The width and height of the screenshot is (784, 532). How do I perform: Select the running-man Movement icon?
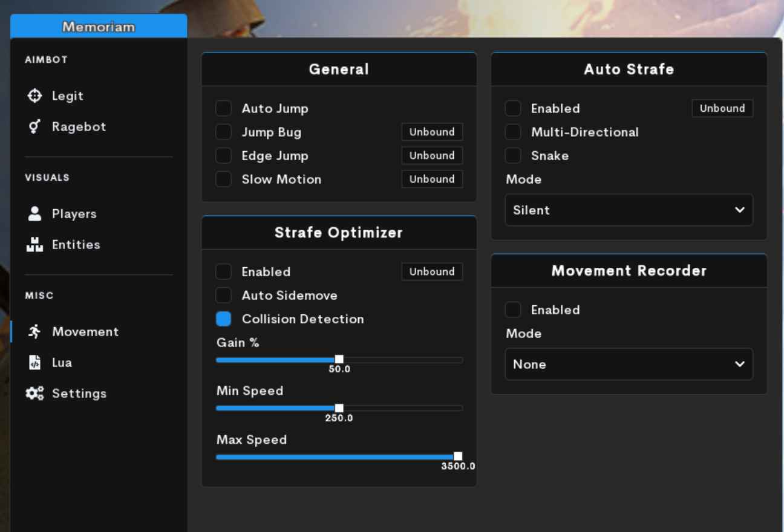[x=34, y=331]
